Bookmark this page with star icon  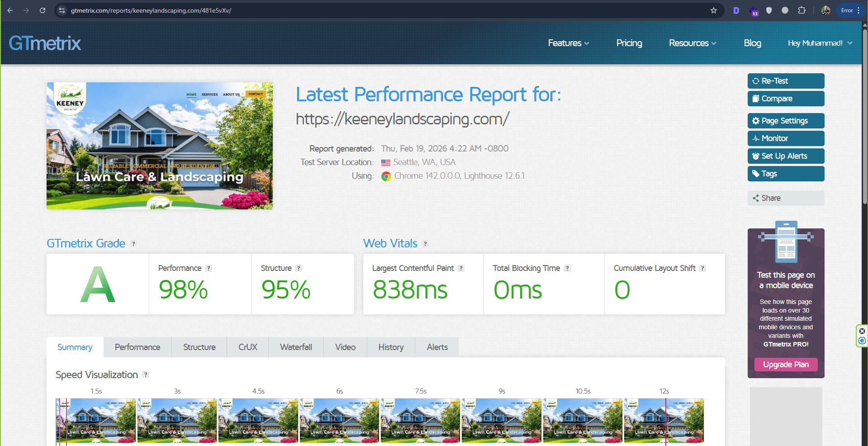(x=713, y=10)
